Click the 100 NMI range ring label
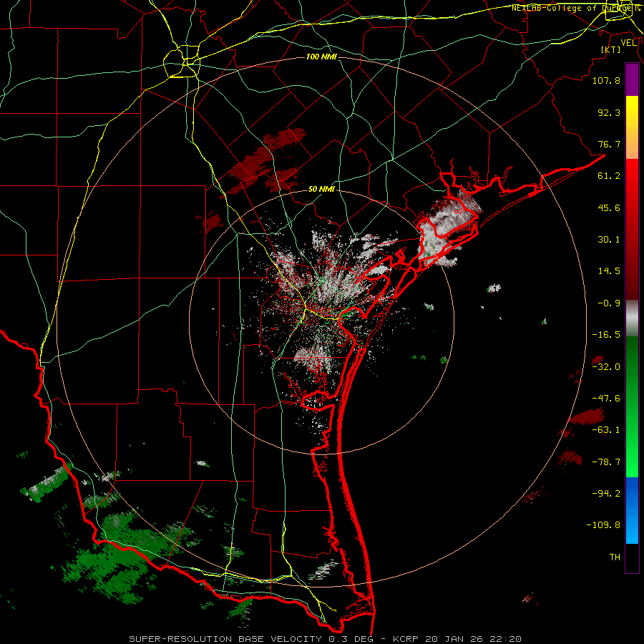Viewport: 644px width, 644px height. tap(321, 57)
